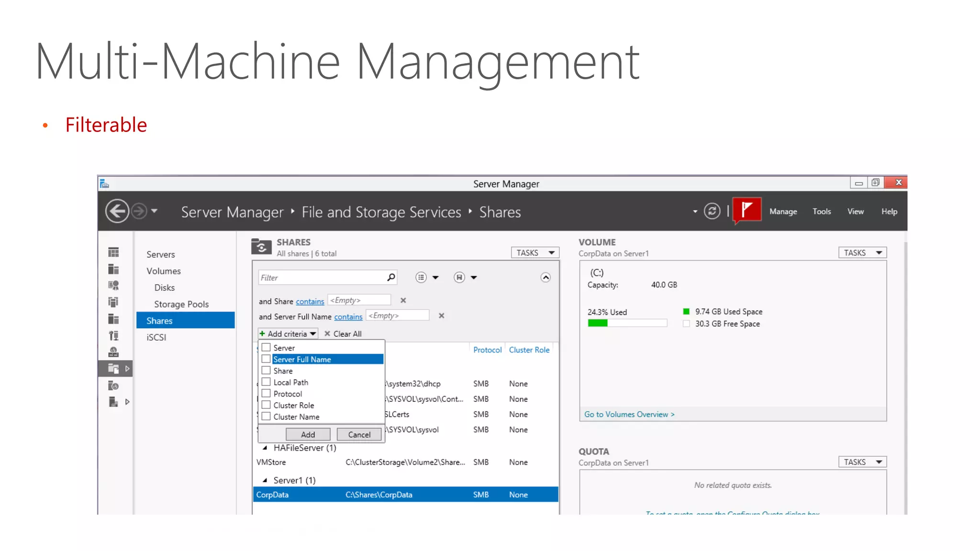Open the saved queries dropdown arrow
Image resolution: width=980 pixels, height=551 pixels.
click(474, 277)
